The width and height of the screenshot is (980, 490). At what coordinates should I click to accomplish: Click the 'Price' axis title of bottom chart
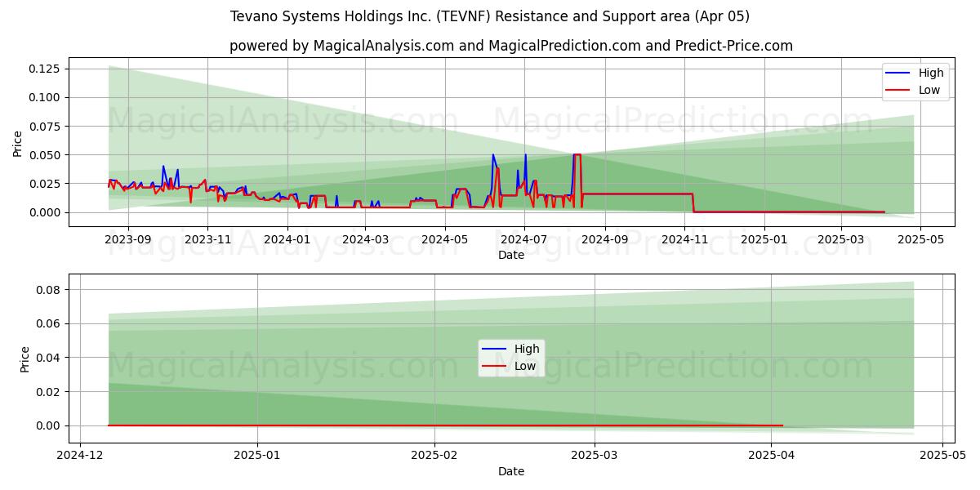click(x=24, y=359)
